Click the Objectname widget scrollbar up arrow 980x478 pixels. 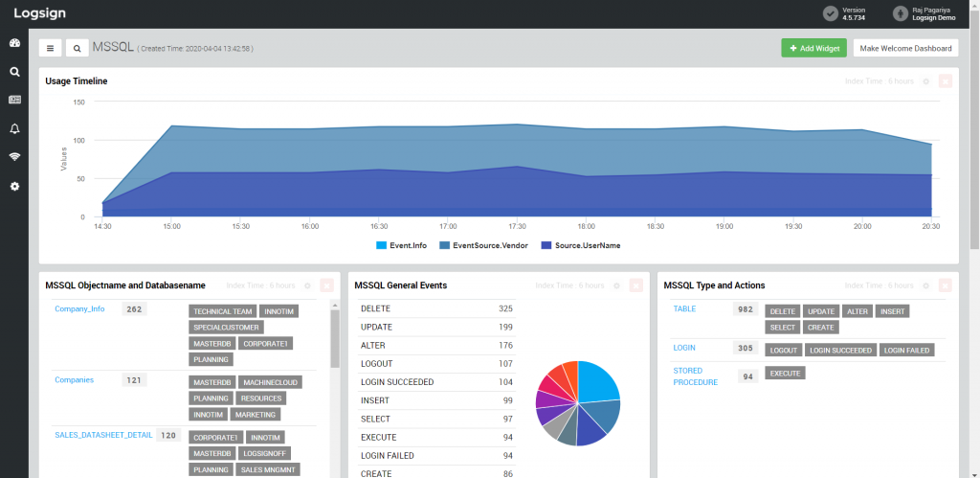(335, 306)
